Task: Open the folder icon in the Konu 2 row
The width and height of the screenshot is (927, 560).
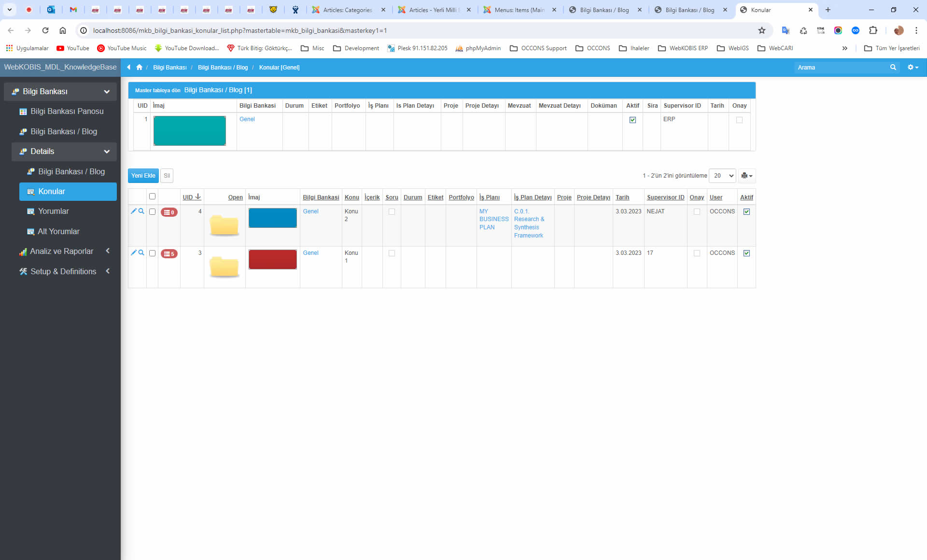Action: [225, 225]
